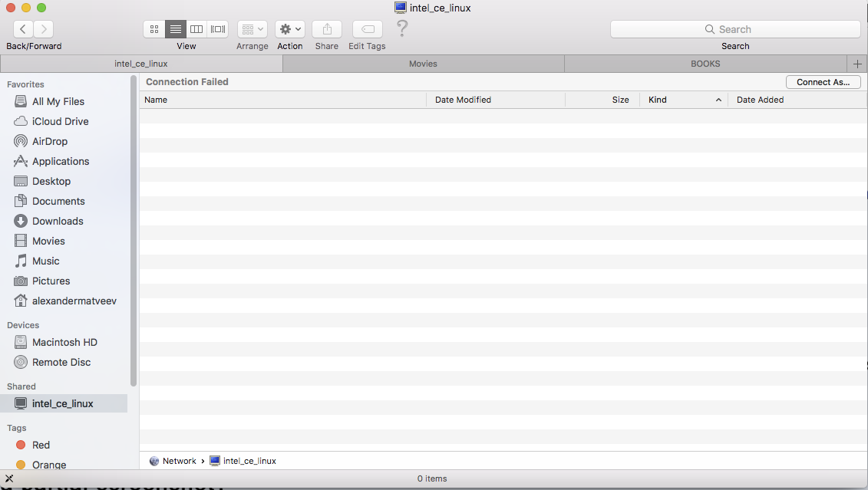
Task: Click the Share toolbar button
Action: (327, 29)
